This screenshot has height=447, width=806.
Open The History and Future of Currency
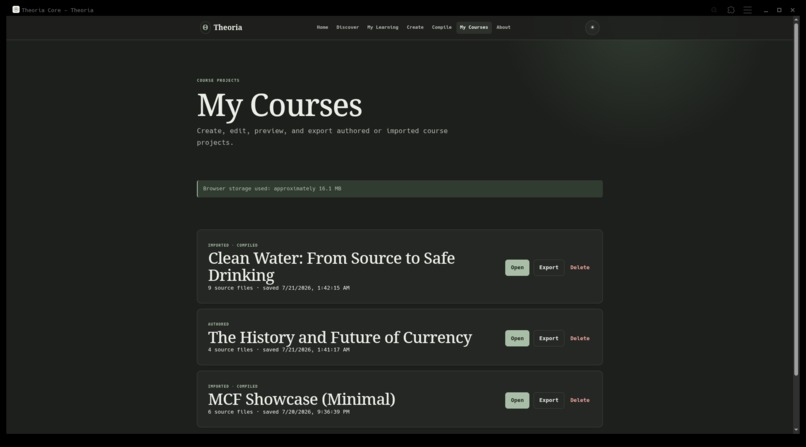click(517, 339)
